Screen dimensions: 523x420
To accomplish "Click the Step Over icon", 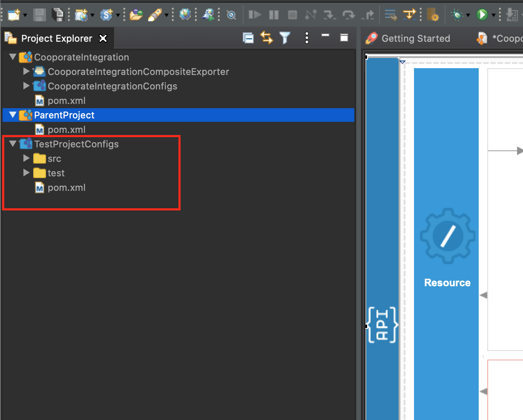I will pyautogui.click(x=349, y=15).
